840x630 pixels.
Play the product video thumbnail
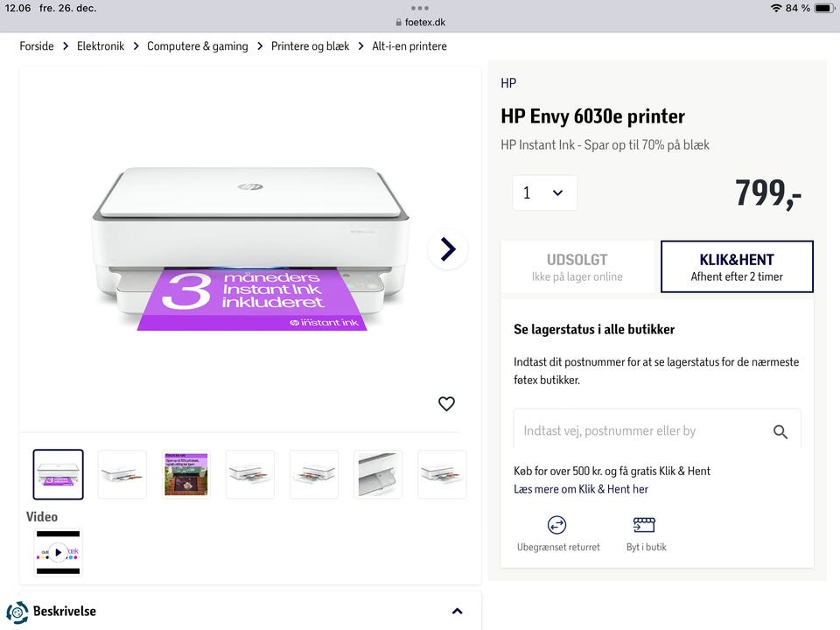pos(58,552)
